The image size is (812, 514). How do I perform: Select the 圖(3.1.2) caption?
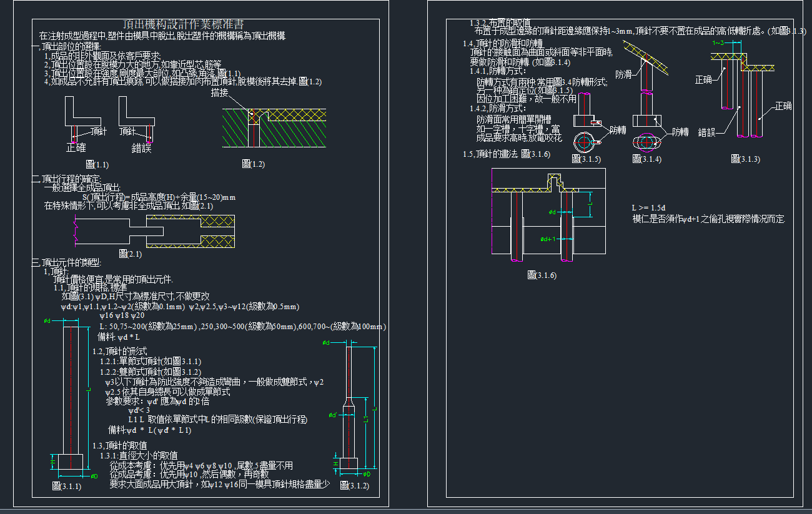click(x=354, y=485)
